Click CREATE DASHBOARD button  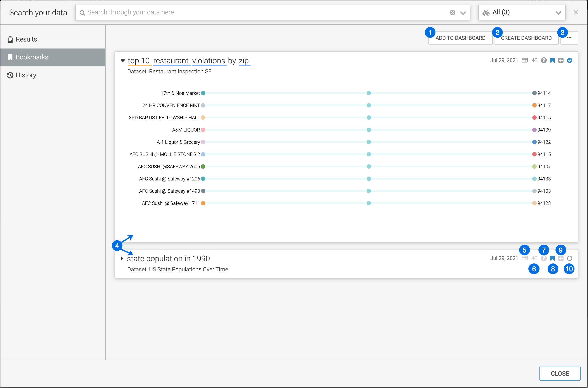pyautogui.click(x=526, y=38)
